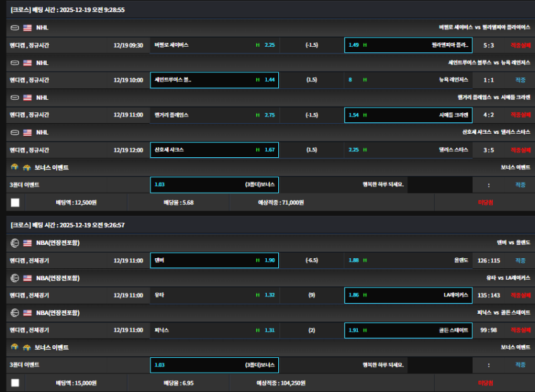The height and width of the screenshot is (392, 535).
Task: Click the US flag in the Utah vs LA Lakers header
Action: pyautogui.click(x=27, y=278)
